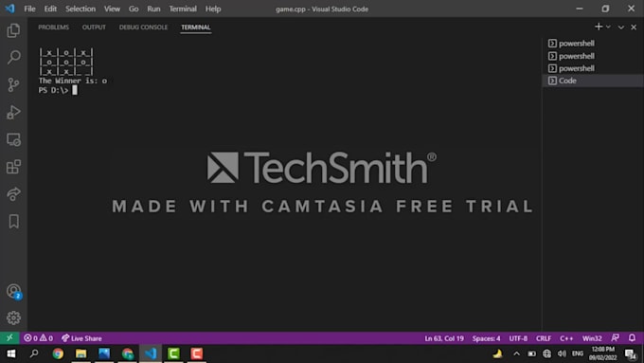Screen dimensions: 644x363
Task: Create a new terminal with plus icon
Action: point(599,27)
